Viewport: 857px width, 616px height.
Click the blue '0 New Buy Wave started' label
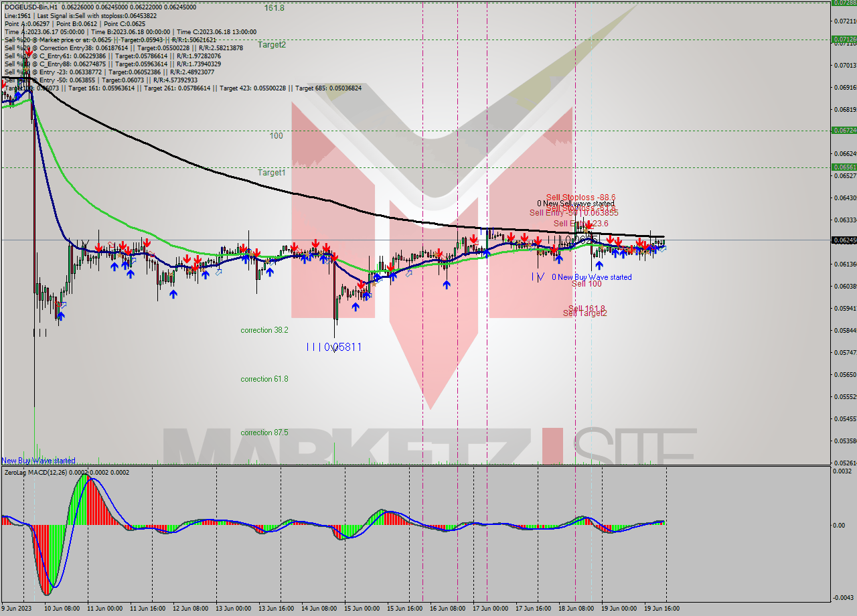coord(592,277)
